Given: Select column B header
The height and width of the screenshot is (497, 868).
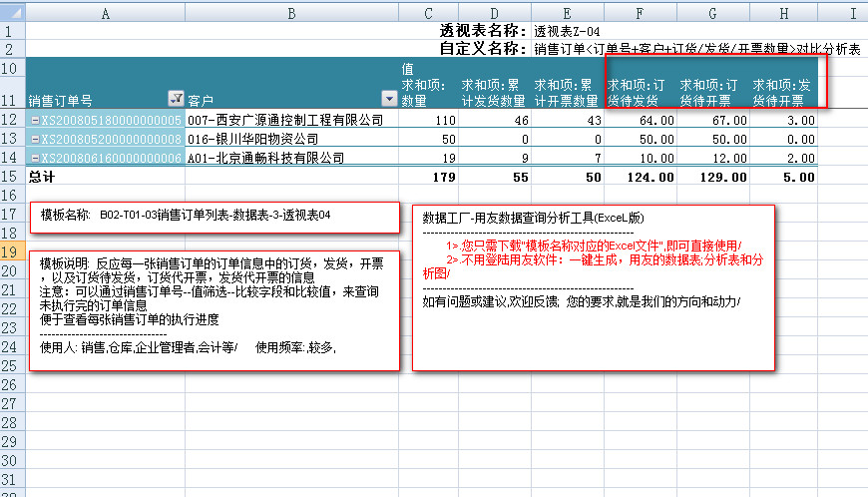Looking at the screenshot, I should coord(290,13).
